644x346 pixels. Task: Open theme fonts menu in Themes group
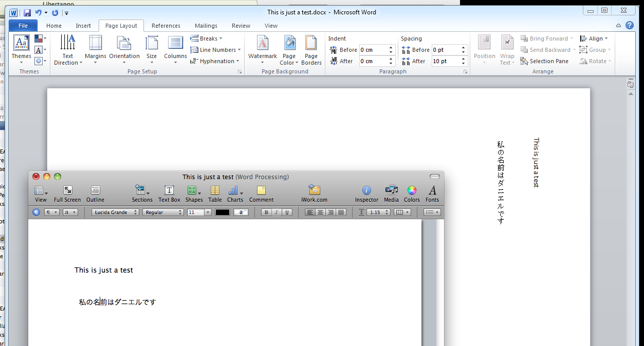[41, 50]
